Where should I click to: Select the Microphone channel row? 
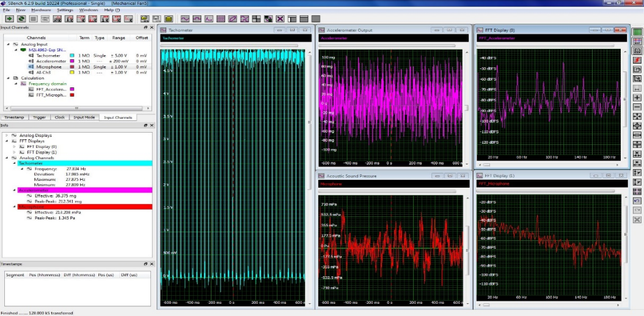click(49, 67)
